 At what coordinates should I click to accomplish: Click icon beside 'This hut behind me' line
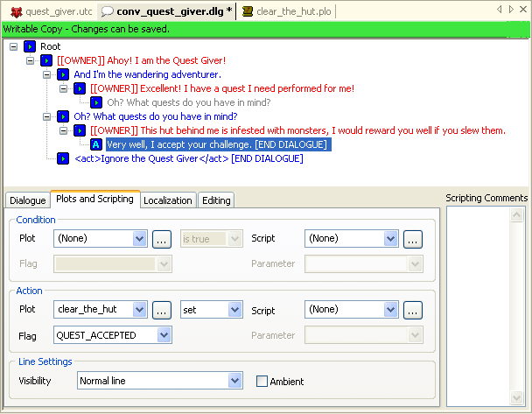(x=80, y=130)
